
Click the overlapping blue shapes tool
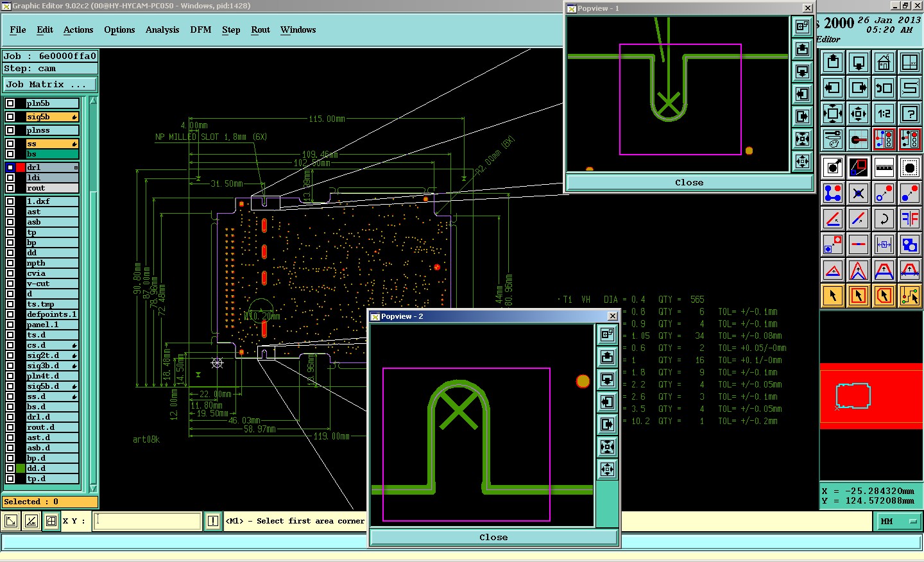(910, 244)
